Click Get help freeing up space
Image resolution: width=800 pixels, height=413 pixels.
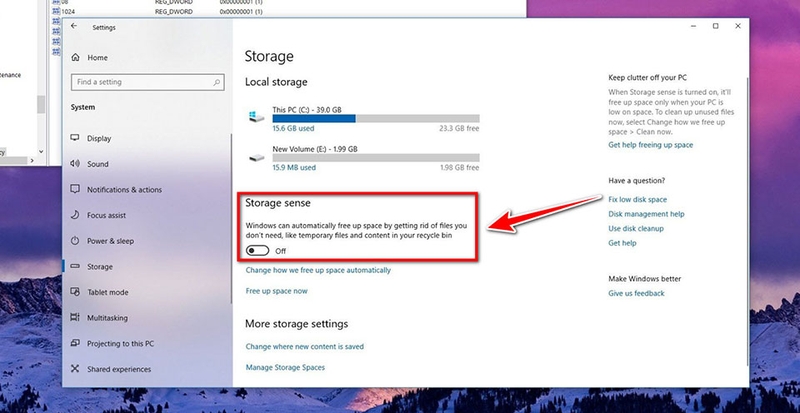(651, 145)
